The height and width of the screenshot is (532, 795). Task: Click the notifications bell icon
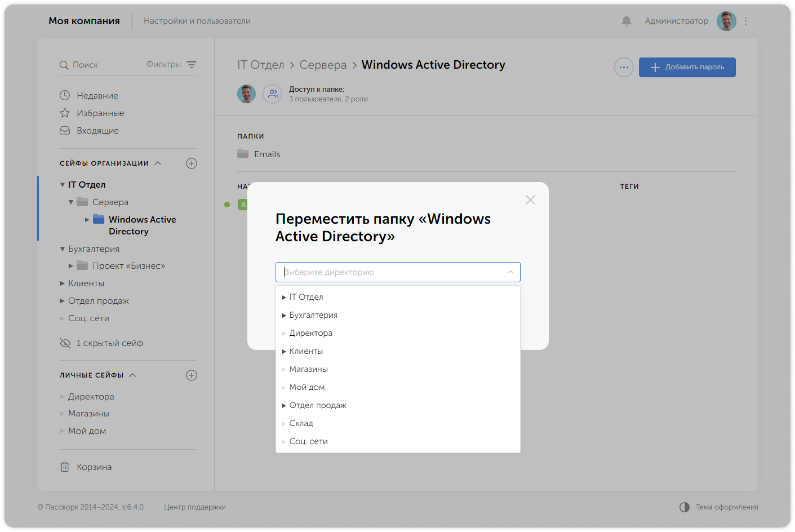[x=626, y=21]
